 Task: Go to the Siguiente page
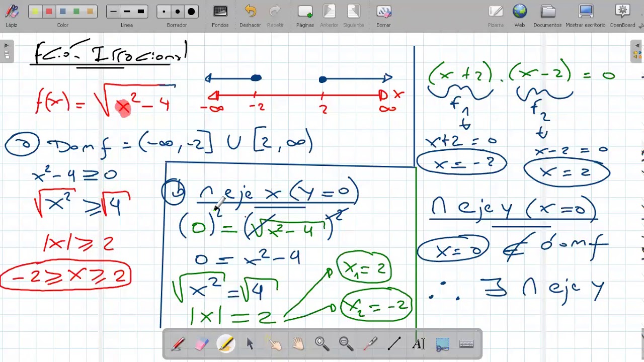353,11
